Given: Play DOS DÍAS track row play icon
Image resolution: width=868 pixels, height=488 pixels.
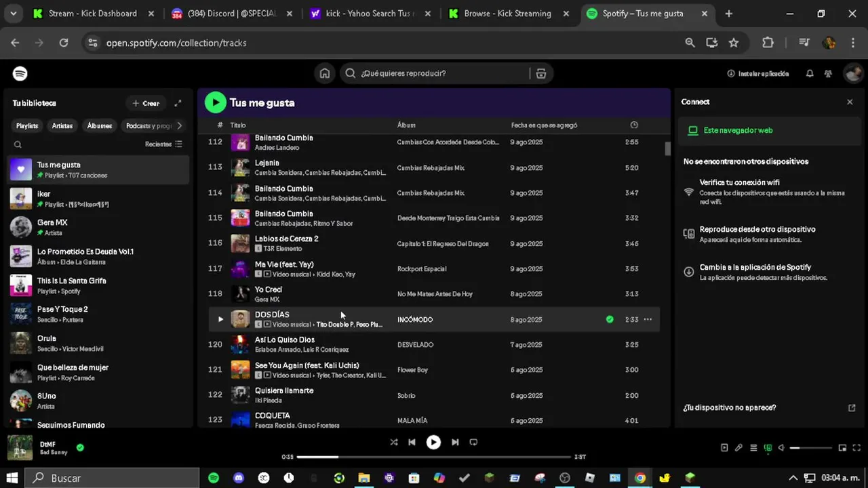Looking at the screenshot, I should (x=220, y=319).
